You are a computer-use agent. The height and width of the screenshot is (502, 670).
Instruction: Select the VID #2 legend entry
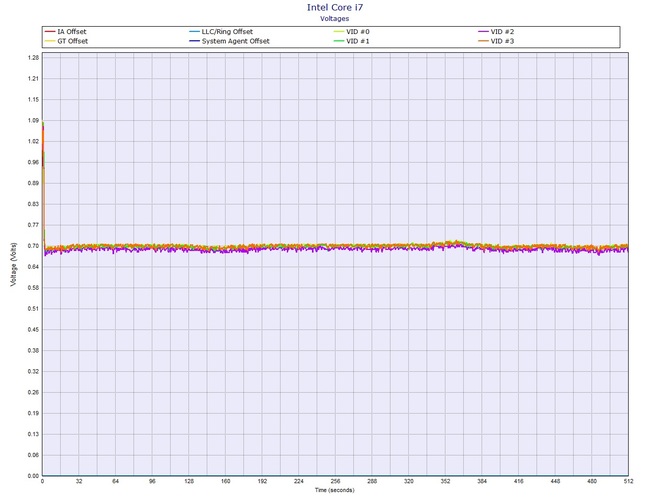point(496,32)
